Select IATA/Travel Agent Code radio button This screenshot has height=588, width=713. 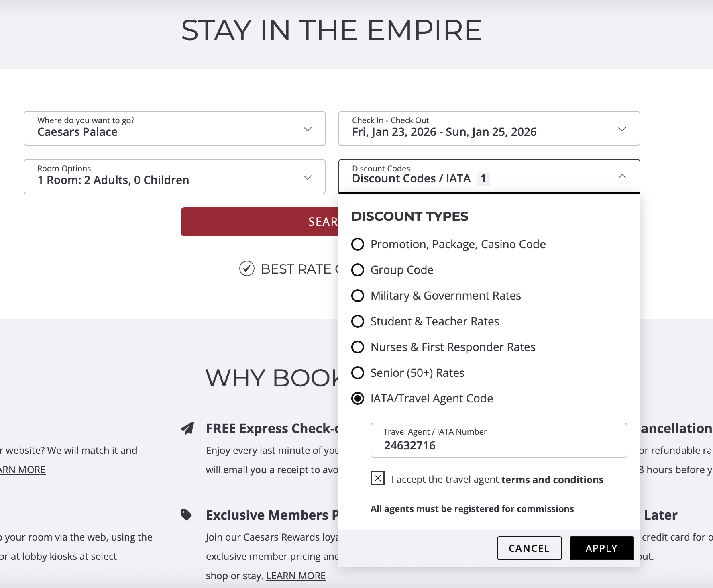click(358, 398)
